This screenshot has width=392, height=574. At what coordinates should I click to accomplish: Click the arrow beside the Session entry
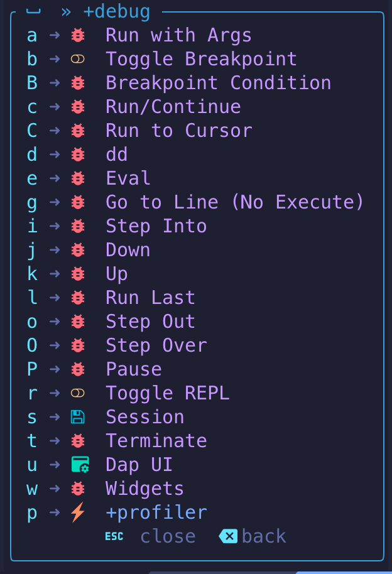pyautogui.click(x=55, y=417)
